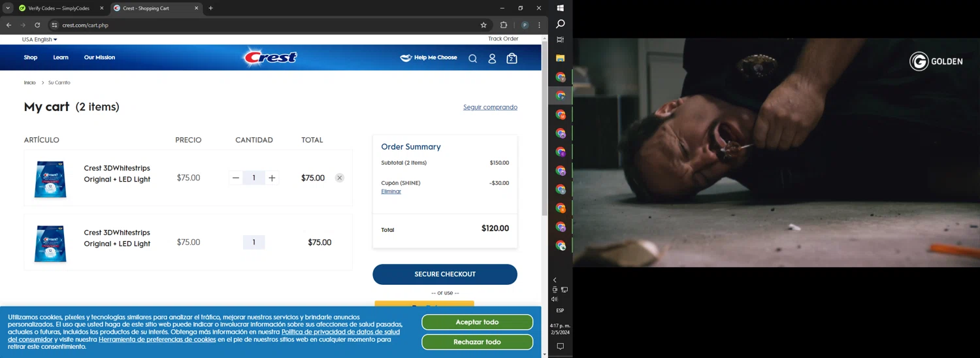Click site information icon in address bar
Image resolution: width=980 pixels, height=358 pixels.
[x=54, y=25]
